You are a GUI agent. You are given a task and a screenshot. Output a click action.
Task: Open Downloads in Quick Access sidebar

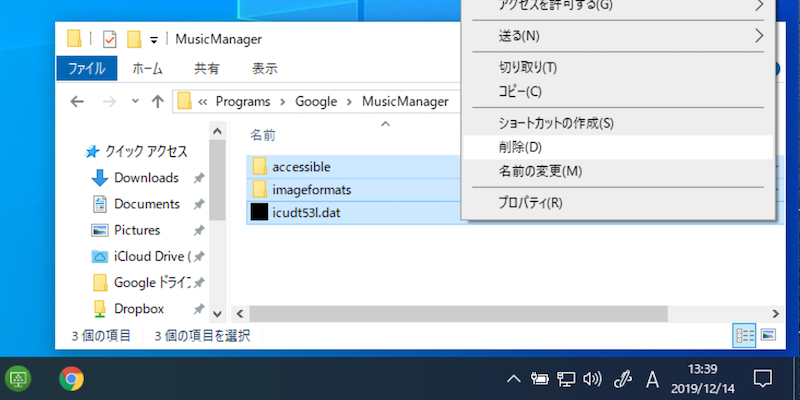click(146, 178)
